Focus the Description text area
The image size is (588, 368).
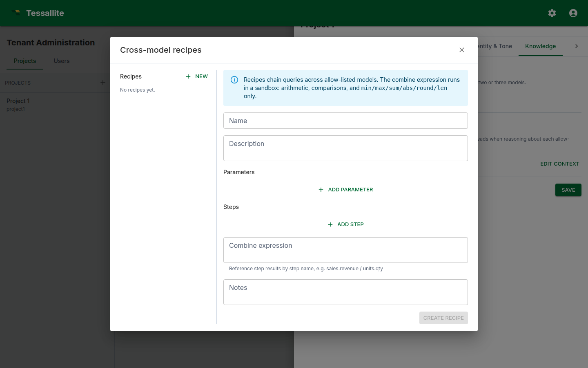point(345,148)
